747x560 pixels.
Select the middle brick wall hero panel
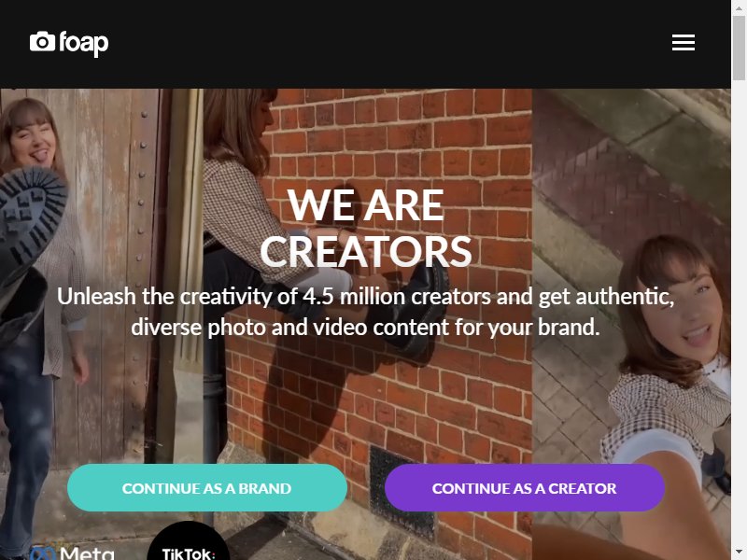coord(368,324)
